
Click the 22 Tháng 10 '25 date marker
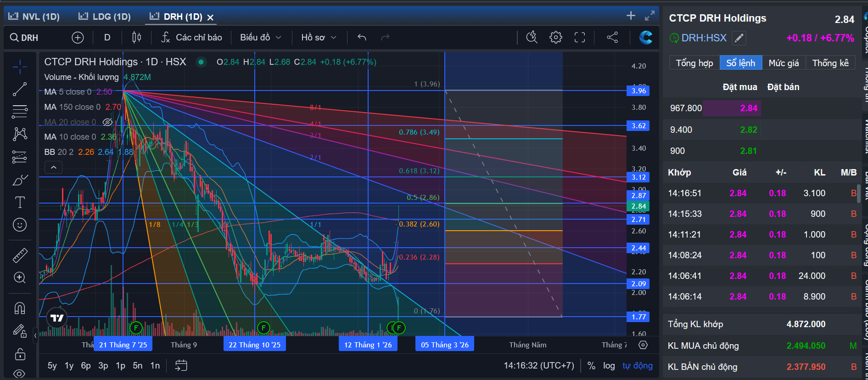[x=255, y=345]
